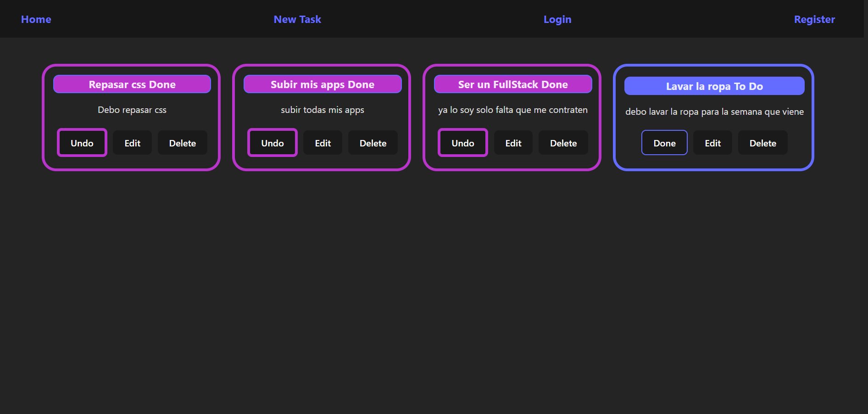
Task: Mark 'Lavar la ropa' as Done
Action: click(x=664, y=143)
